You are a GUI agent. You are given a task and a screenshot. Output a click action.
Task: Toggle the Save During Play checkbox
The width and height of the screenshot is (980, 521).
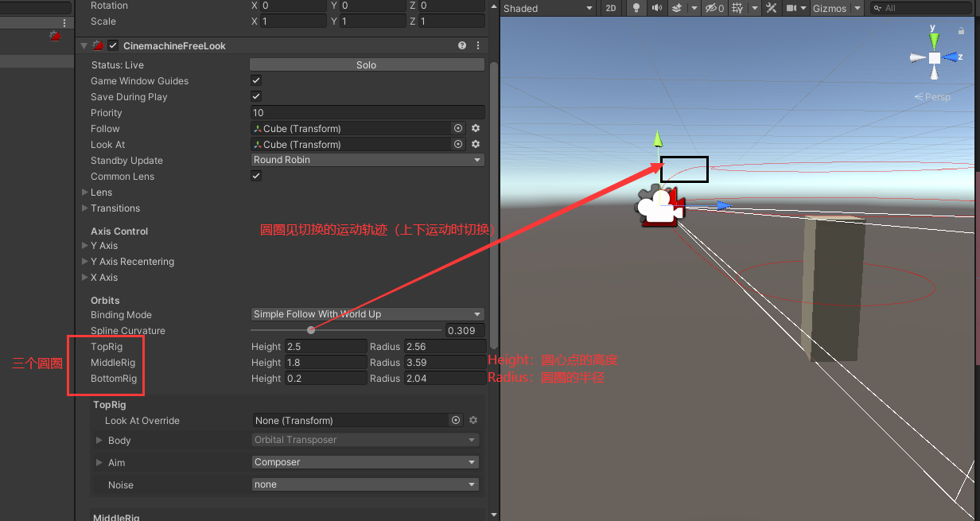tap(255, 96)
